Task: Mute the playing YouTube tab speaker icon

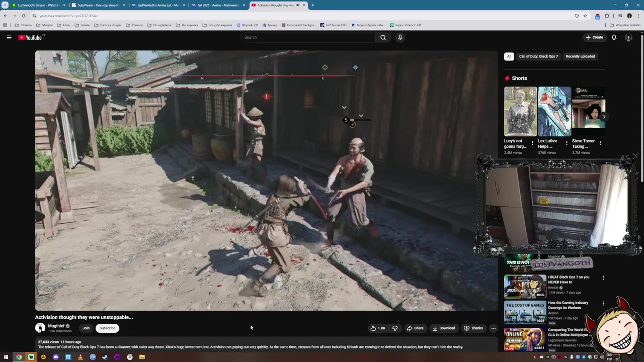Action: click(297, 5)
